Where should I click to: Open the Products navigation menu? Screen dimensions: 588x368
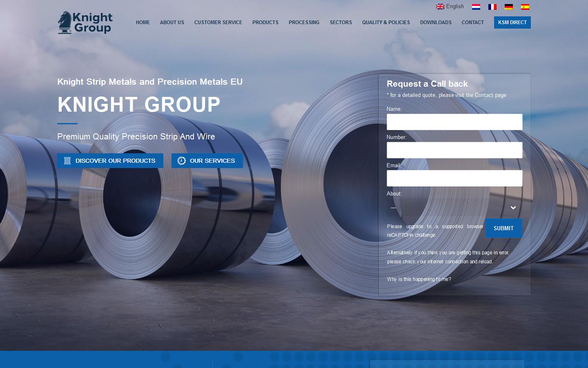pos(265,22)
